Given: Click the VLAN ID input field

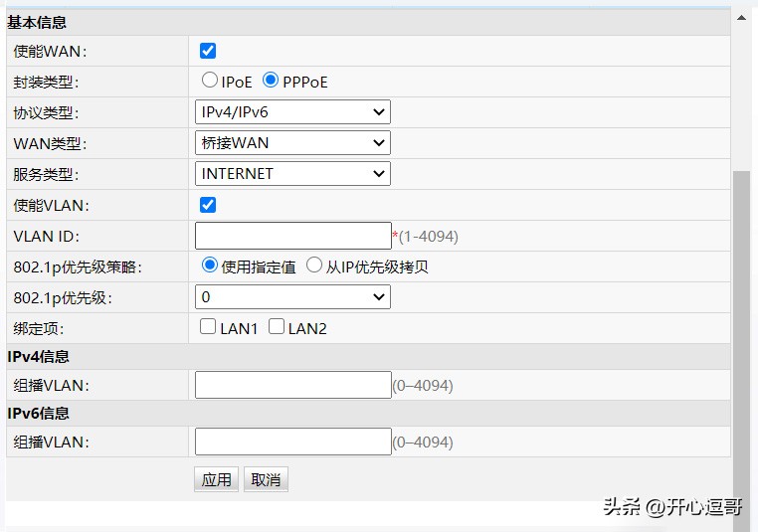Looking at the screenshot, I should pos(292,236).
